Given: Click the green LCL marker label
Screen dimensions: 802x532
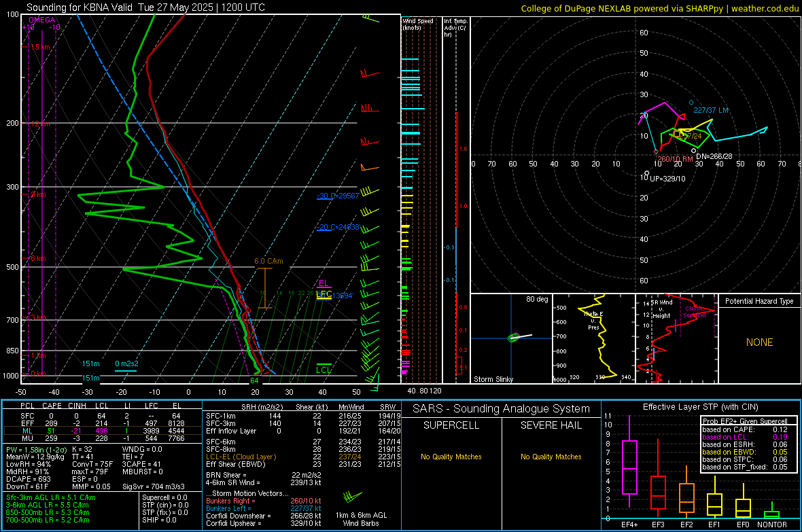Looking at the screenshot, I should coord(324,370).
